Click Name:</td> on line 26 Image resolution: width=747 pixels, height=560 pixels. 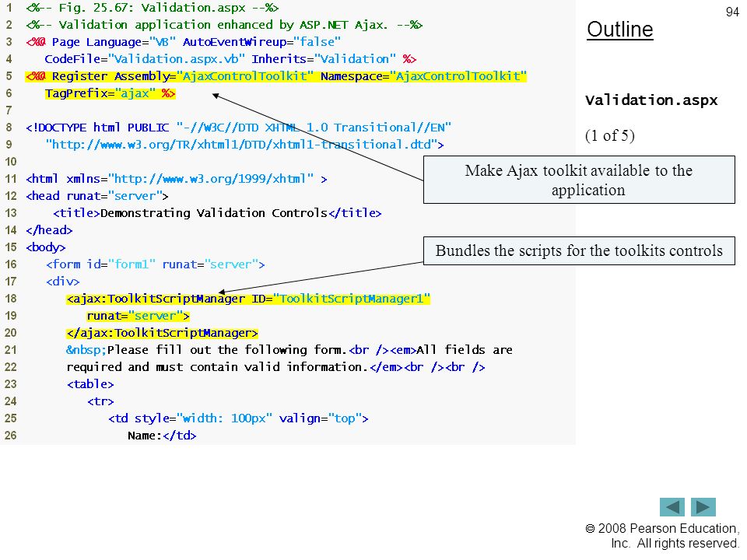[x=162, y=436]
